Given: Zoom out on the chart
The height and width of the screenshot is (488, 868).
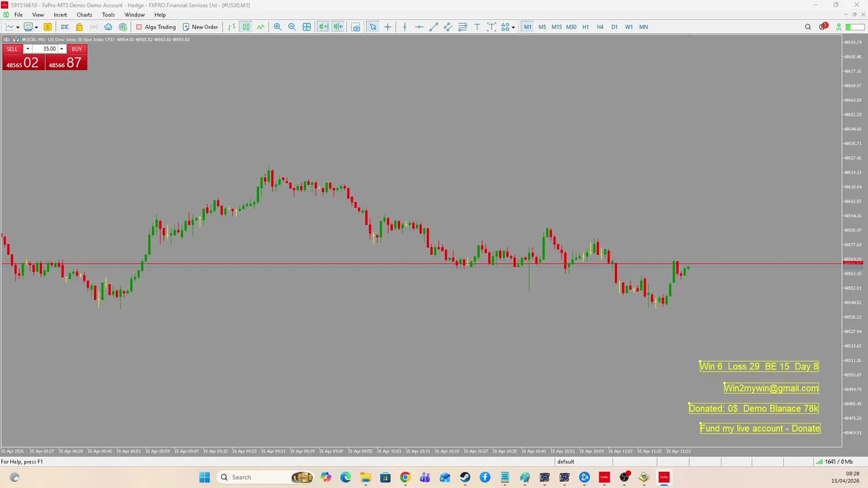Looking at the screenshot, I should 292,27.
